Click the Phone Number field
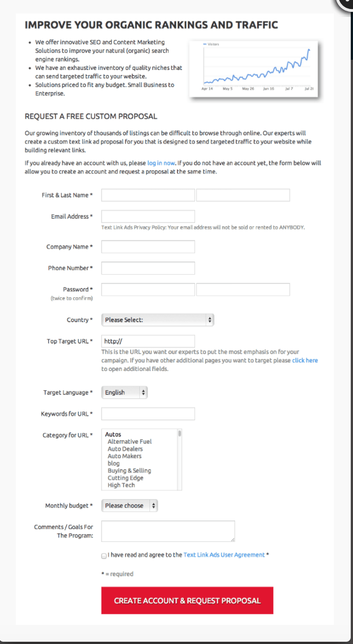The width and height of the screenshot is (353, 644). coord(147,268)
